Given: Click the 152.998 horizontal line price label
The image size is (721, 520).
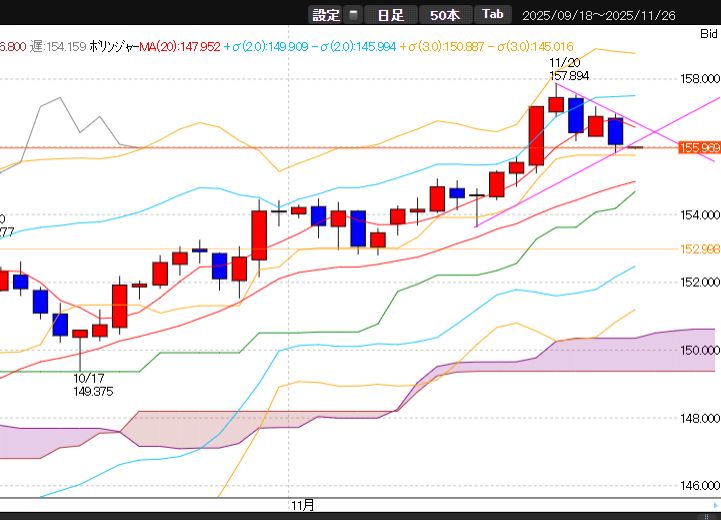Looking at the screenshot, I should (x=700, y=249).
